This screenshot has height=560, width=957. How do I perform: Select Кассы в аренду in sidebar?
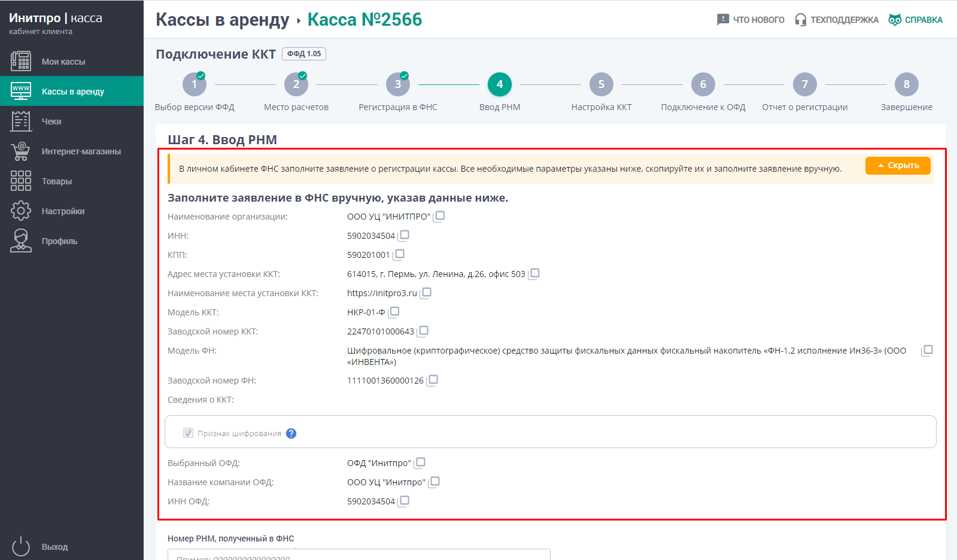(x=72, y=91)
